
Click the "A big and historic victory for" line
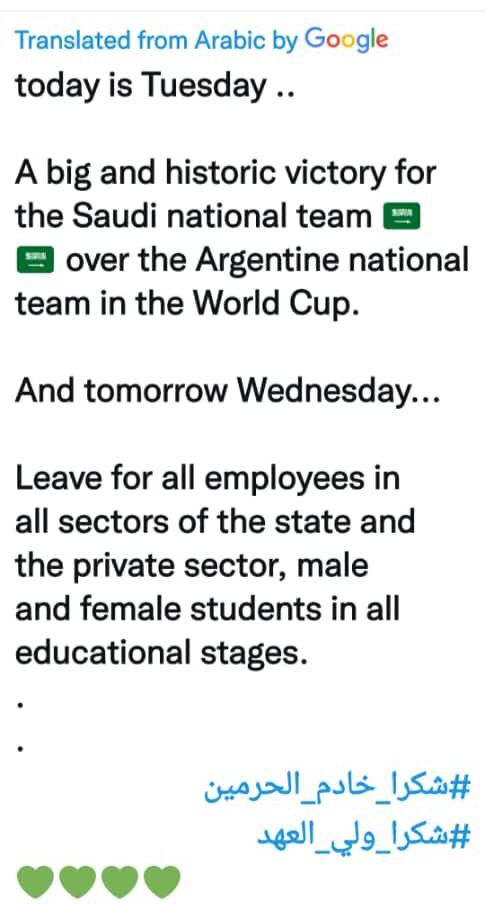(x=225, y=173)
